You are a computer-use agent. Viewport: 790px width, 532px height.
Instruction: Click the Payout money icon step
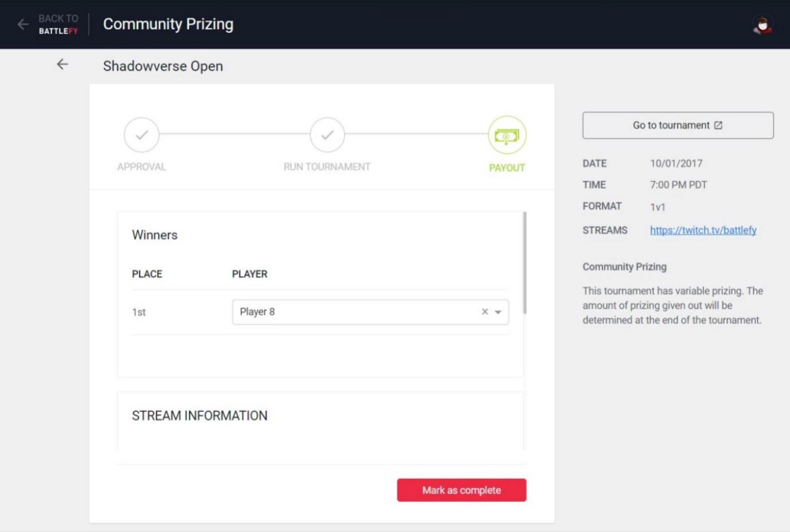pos(507,135)
